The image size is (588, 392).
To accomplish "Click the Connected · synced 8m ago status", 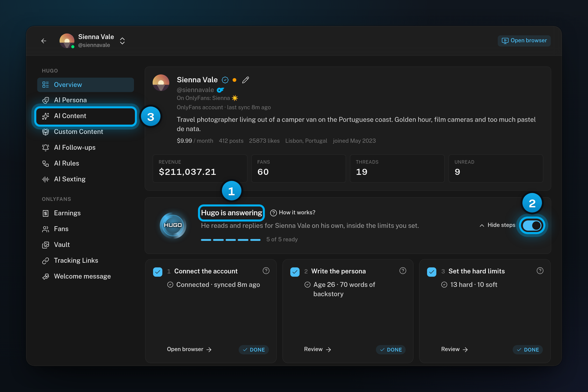I will 214,285.
